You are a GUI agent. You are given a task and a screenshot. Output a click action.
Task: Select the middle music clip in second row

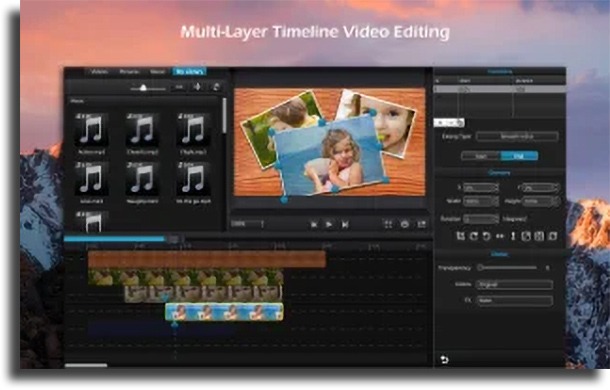142,179
